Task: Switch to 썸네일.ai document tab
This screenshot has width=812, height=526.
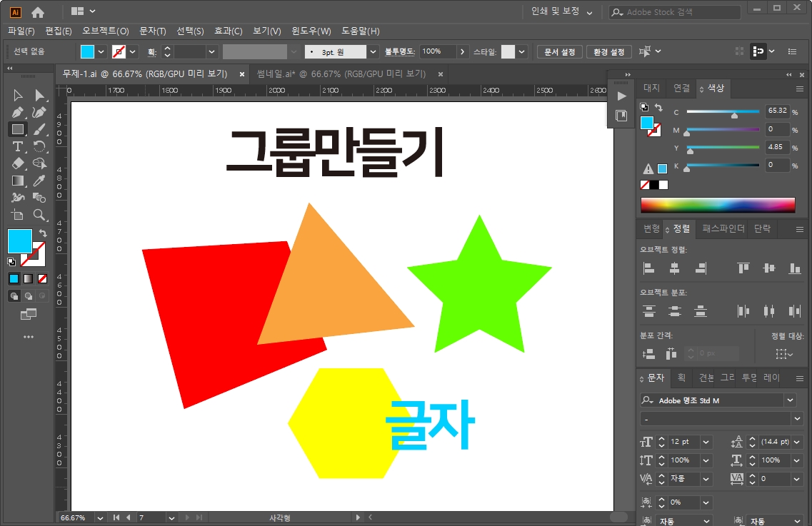Action: [x=341, y=74]
